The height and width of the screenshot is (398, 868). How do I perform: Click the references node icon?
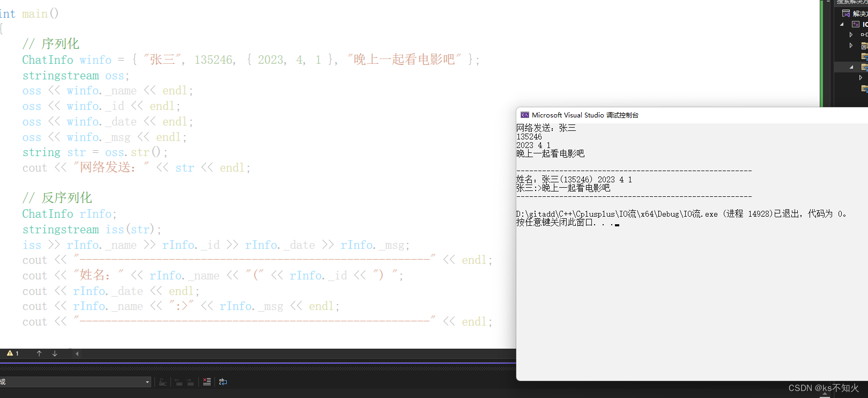pos(864,35)
